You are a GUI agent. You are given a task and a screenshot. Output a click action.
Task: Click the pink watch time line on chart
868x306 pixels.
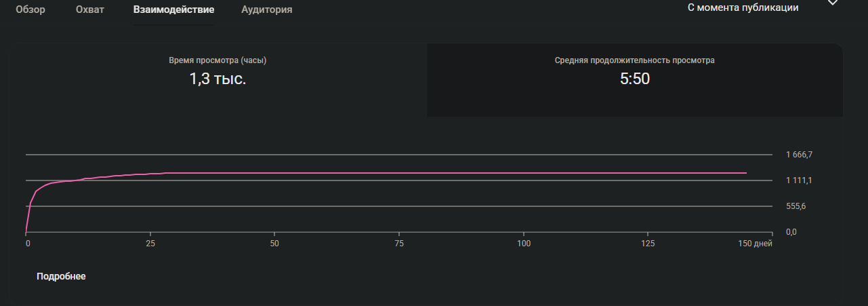pyautogui.click(x=407, y=173)
